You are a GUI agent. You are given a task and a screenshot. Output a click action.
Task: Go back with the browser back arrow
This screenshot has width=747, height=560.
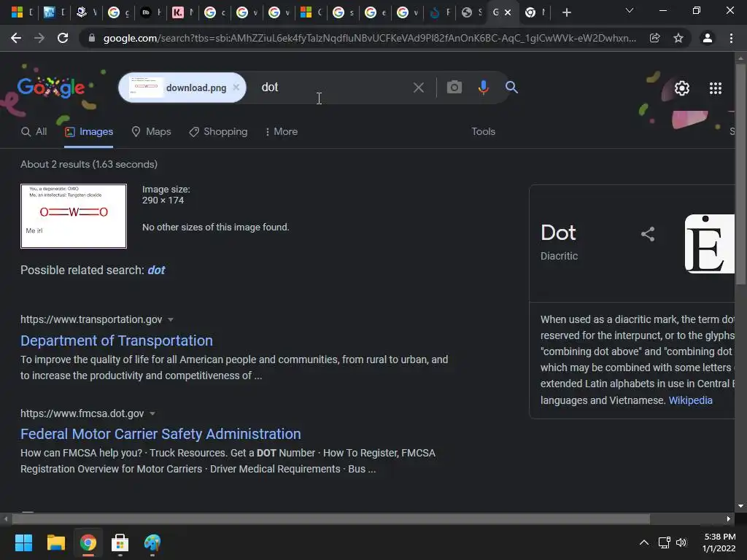[16, 38]
